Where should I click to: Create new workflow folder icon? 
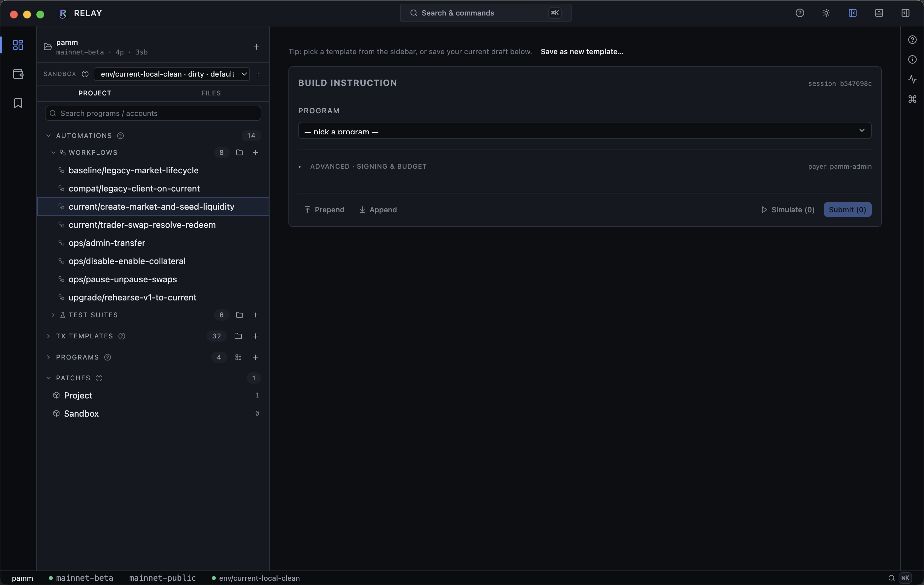tap(240, 153)
